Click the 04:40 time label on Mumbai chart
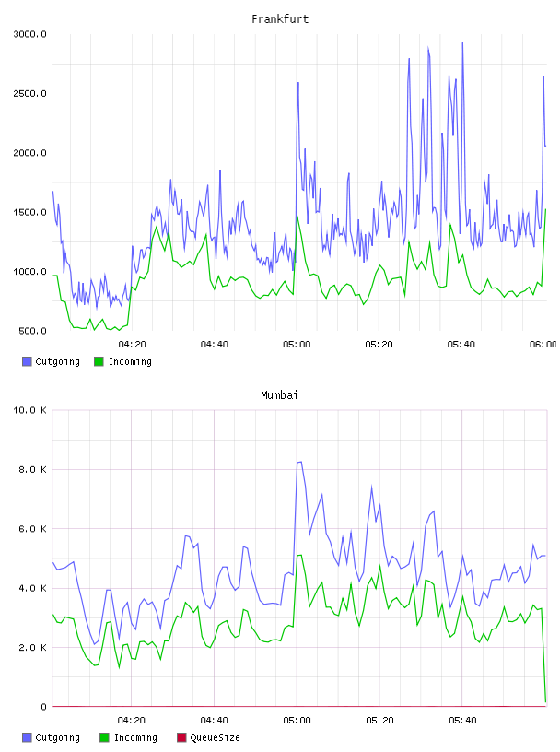The height and width of the screenshot is (752, 560). (x=215, y=721)
